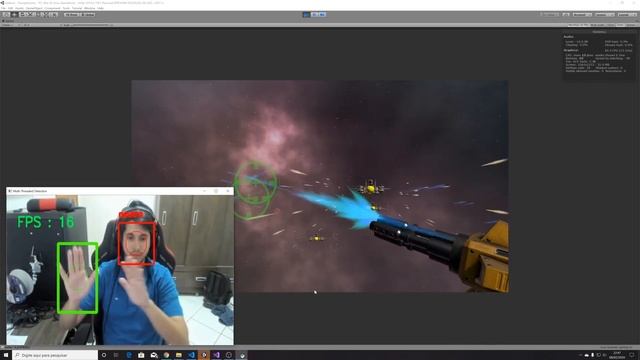Open the Gizmos dropdown in Game view
Viewport: 640px width, 360px height.
pyautogui.click(x=631, y=25)
